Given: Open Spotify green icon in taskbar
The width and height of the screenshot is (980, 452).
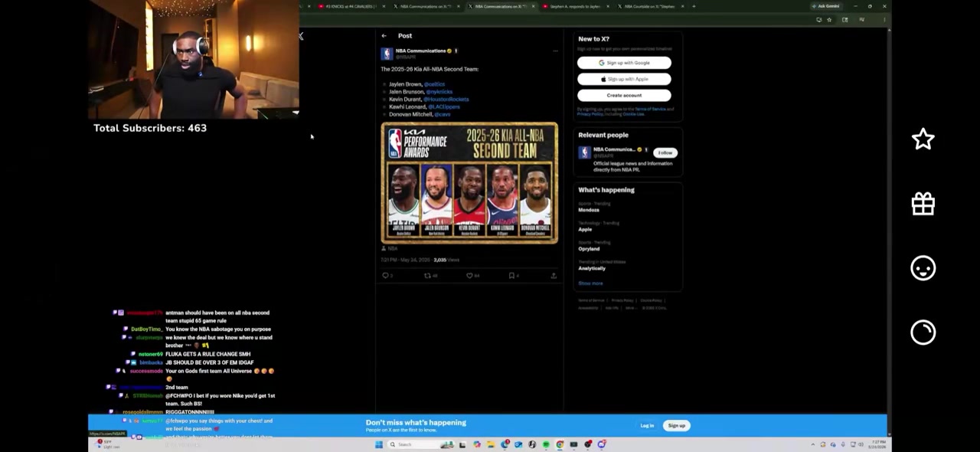Looking at the screenshot, I should (x=546, y=444).
